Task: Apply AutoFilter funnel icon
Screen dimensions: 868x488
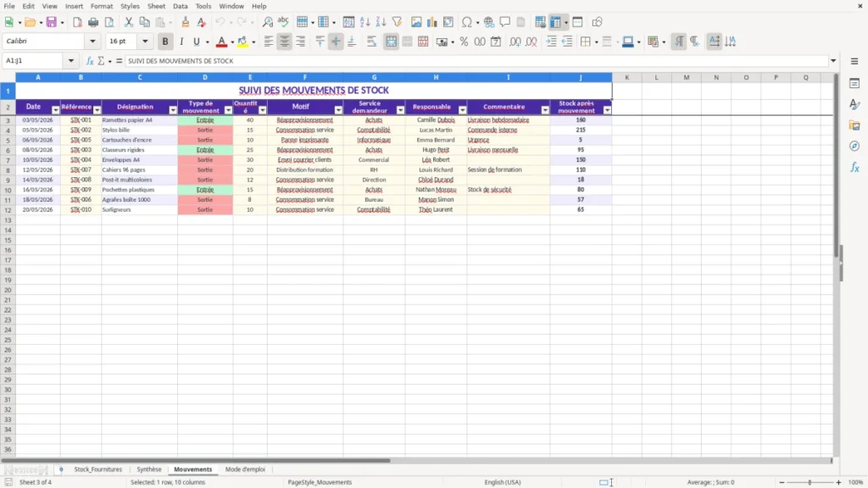Action: pyautogui.click(x=397, y=22)
